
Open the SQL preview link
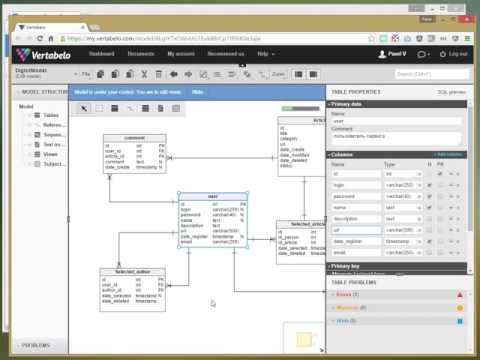pyautogui.click(x=451, y=92)
